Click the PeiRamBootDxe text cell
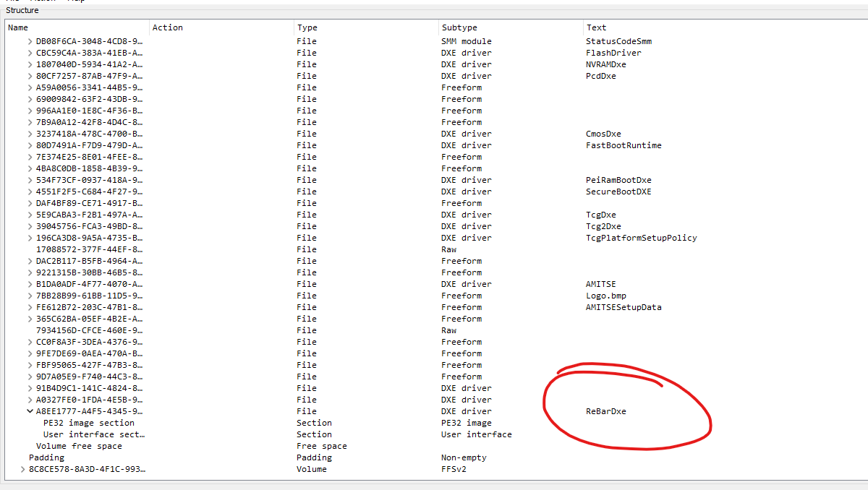Screen dimensions: 868x490 [618, 180]
